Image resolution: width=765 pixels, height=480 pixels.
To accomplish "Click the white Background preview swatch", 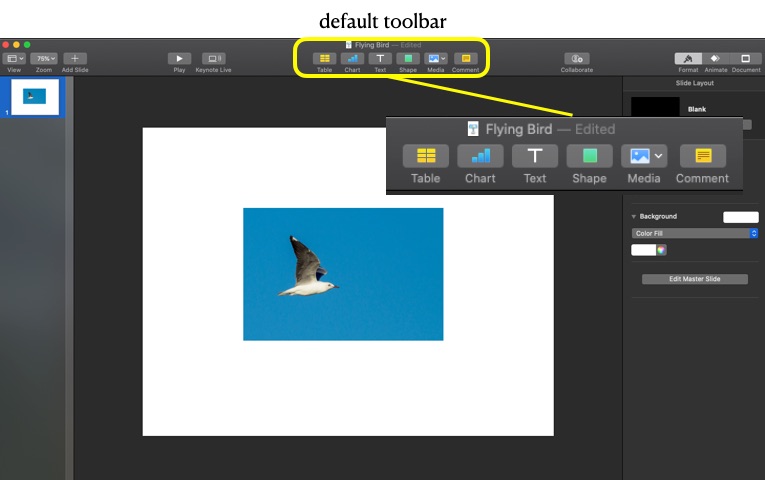I will tap(741, 217).
